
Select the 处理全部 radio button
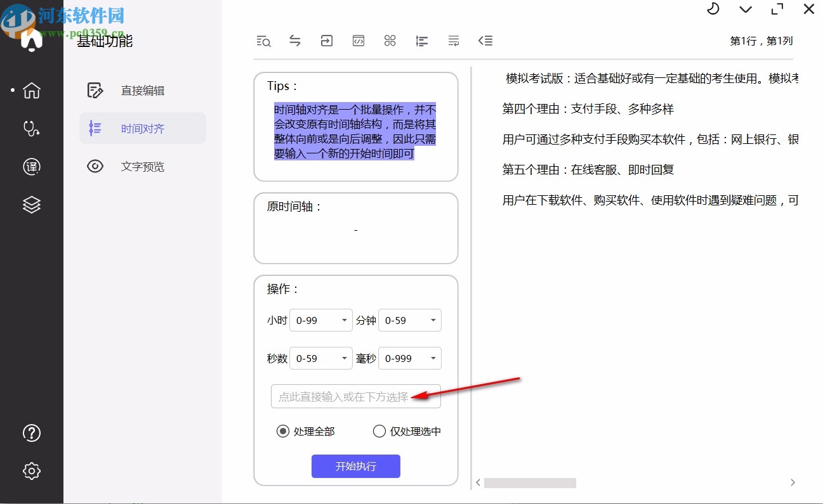(283, 431)
